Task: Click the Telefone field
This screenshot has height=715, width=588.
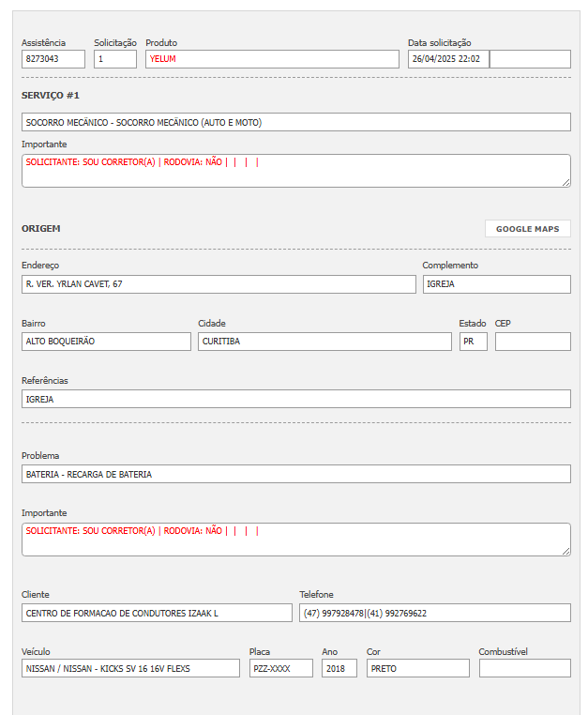Action: click(x=434, y=613)
